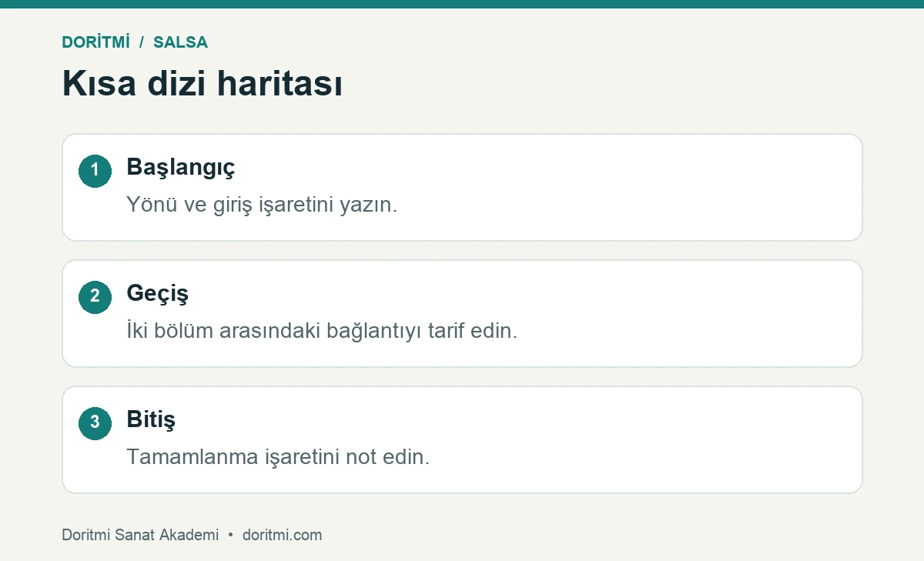Click the 'Başlangıç' step title
This screenshot has height=561, width=924.
point(181,167)
